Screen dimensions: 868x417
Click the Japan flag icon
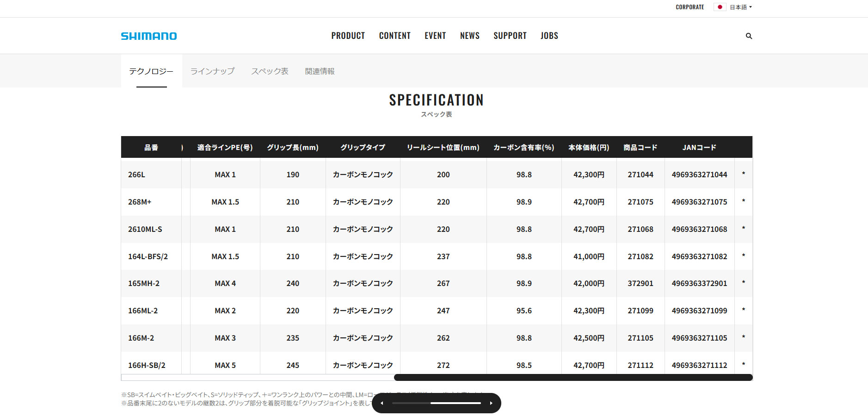pos(720,7)
